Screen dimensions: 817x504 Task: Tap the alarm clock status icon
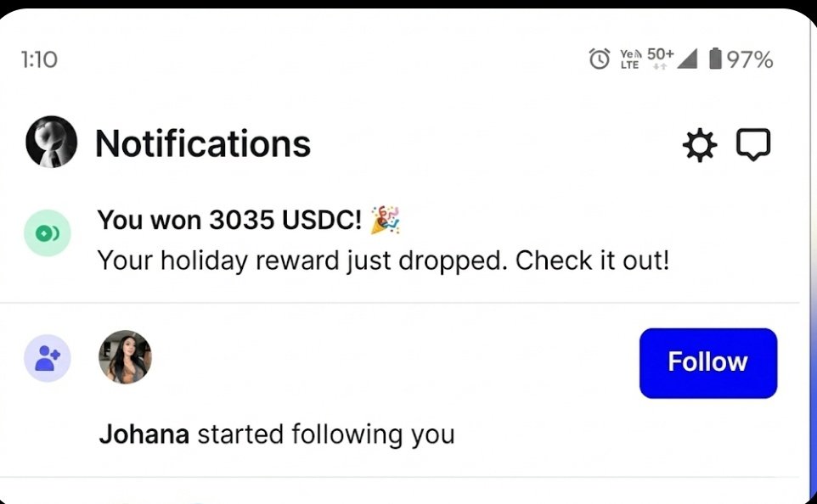[600, 59]
